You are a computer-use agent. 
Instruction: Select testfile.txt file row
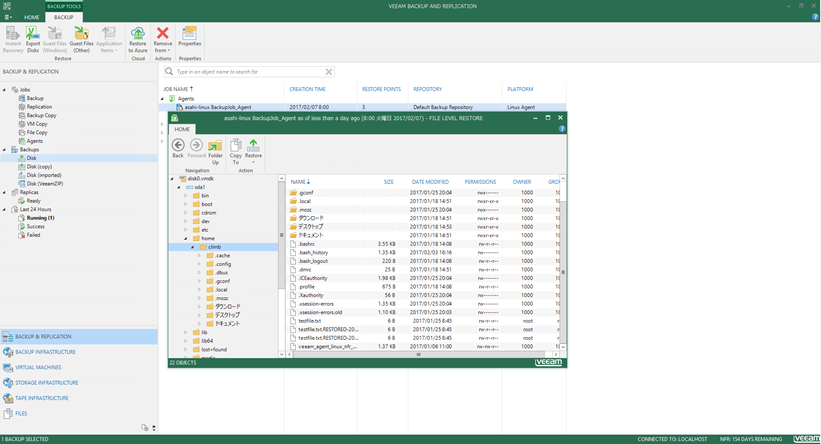(x=424, y=321)
